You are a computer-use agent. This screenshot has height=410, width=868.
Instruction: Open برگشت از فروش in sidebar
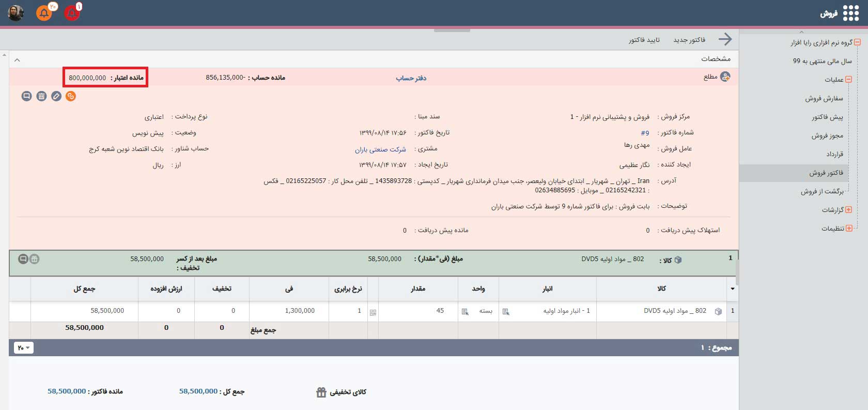click(822, 191)
